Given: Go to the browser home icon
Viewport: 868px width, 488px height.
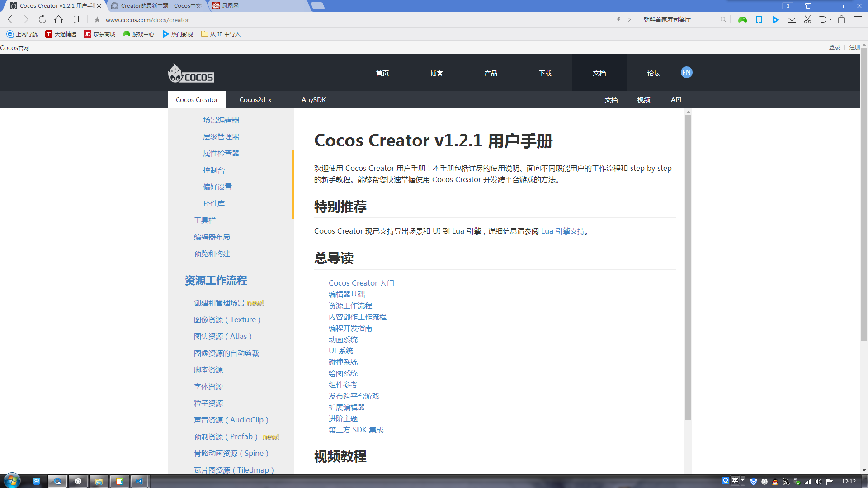Looking at the screenshot, I should (58, 19).
